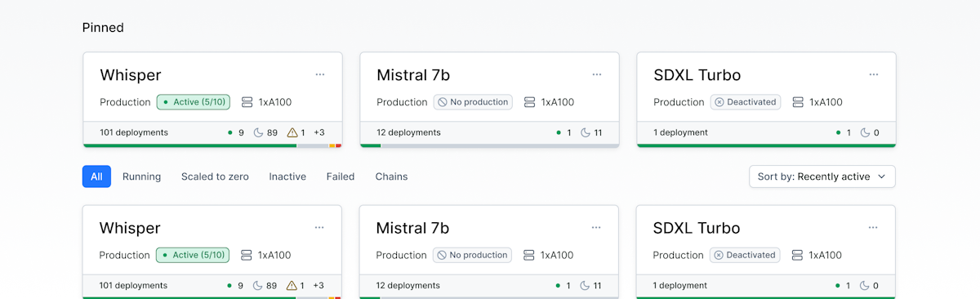The width and height of the screenshot is (980, 299).
Task: Click "1xA100" on pinned Whisper card
Action: pyautogui.click(x=275, y=102)
